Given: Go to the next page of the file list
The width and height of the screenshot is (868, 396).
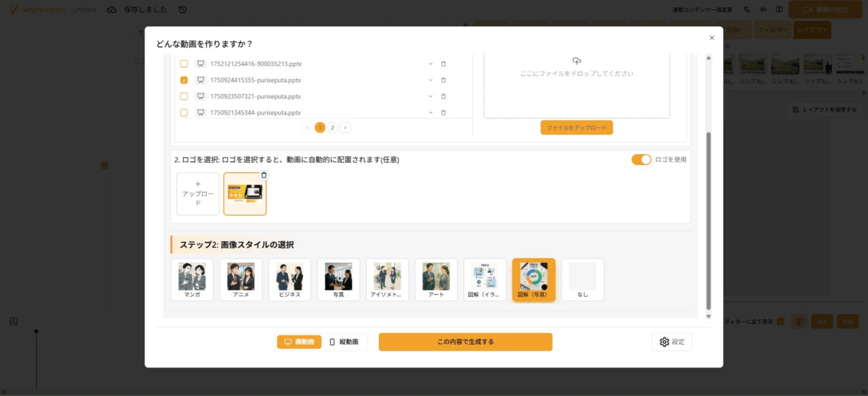Looking at the screenshot, I should [346, 127].
